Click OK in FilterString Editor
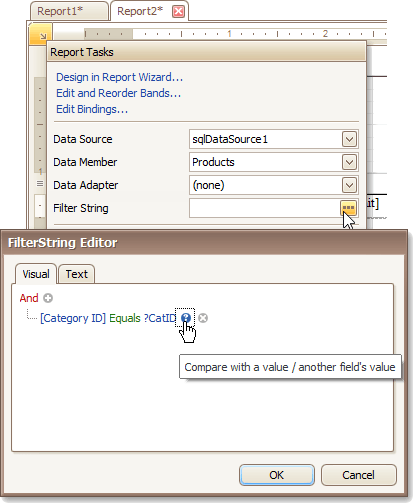 277,475
